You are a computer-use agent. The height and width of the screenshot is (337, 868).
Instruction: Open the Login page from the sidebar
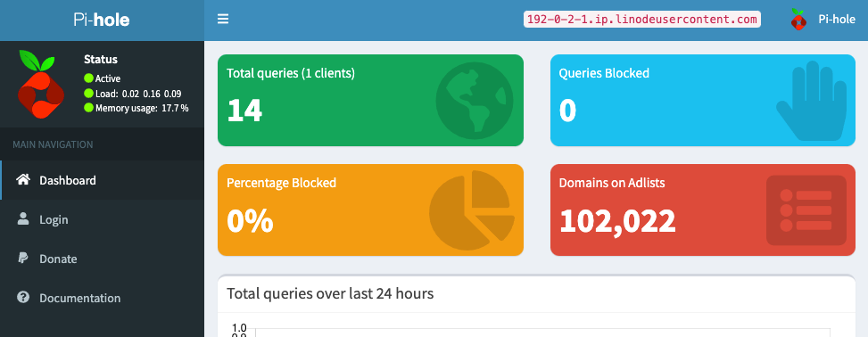point(102,219)
